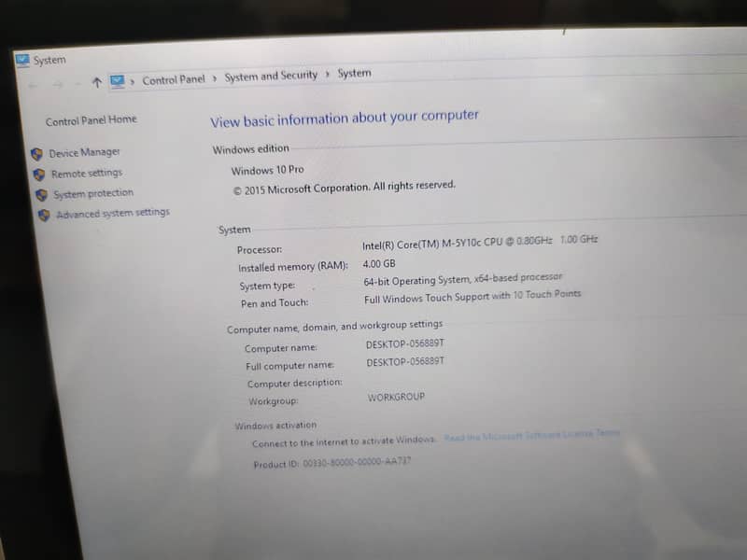Click the back arrow in navigation bar
Image resolution: width=747 pixels, height=560 pixels.
click(33, 85)
